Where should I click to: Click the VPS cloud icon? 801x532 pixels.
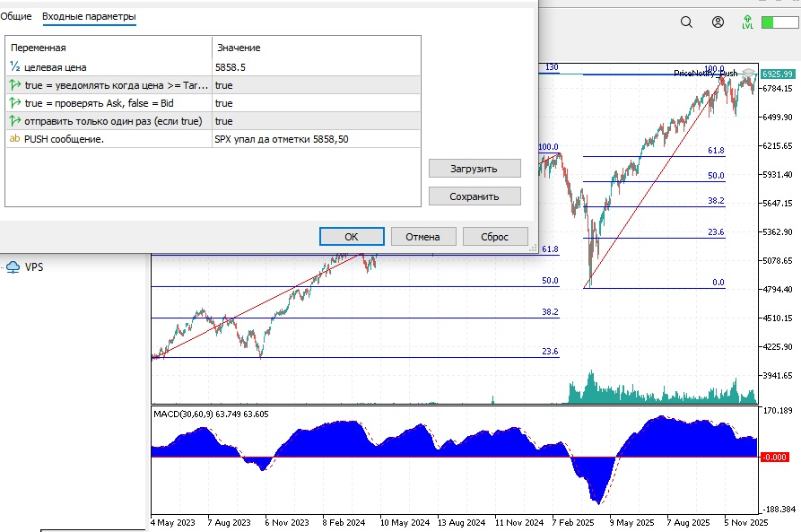(13, 267)
